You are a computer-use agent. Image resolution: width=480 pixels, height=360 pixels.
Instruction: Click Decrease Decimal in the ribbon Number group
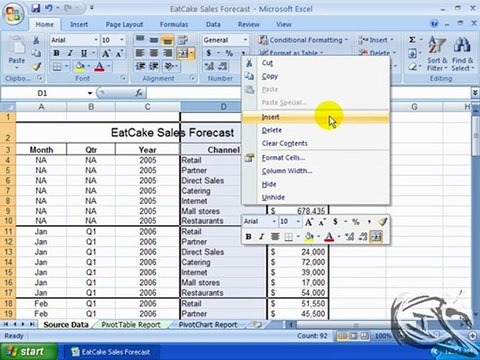[223, 67]
